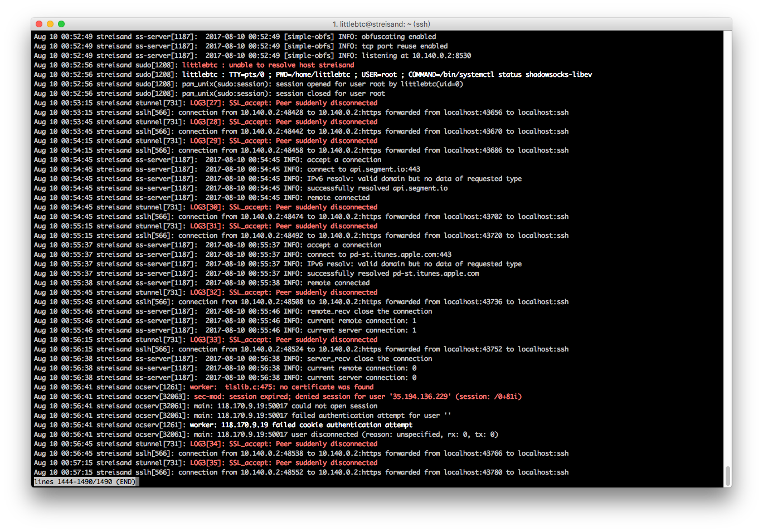
Task: Click the 'tcp port reuse enabled' line
Action: coord(241,46)
